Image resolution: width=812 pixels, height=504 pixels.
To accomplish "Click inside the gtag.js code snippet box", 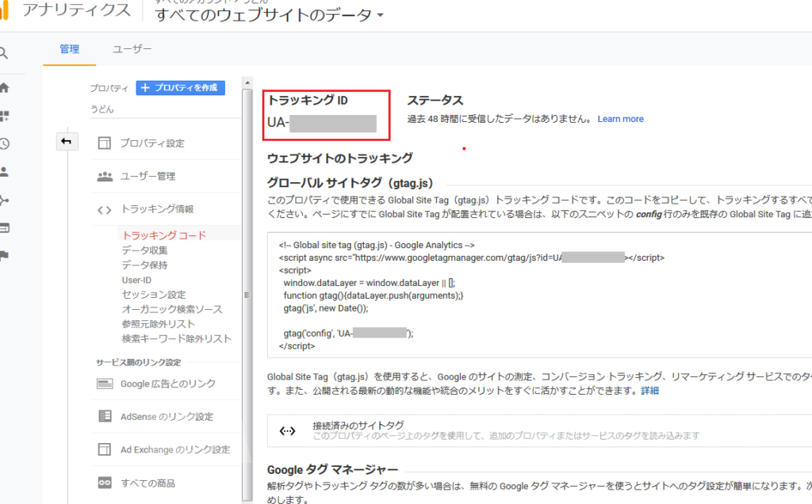I will [x=539, y=295].
